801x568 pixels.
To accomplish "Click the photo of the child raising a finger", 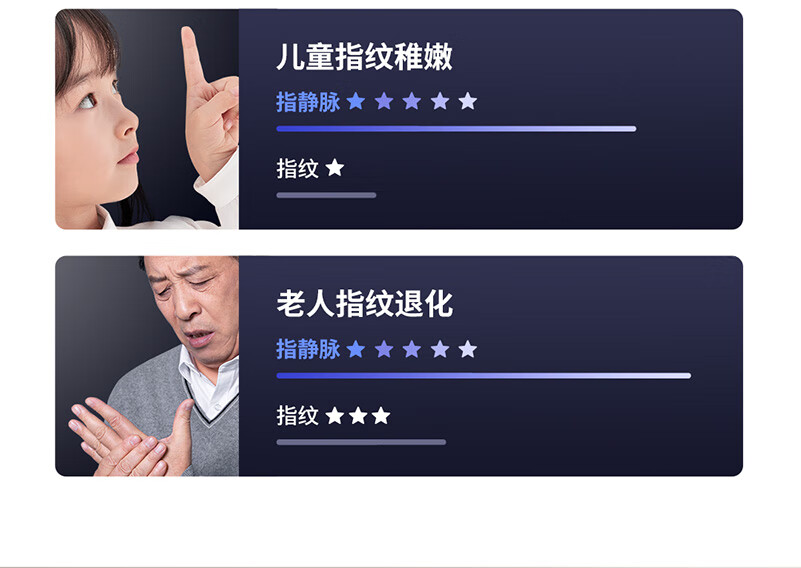I will pyautogui.click(x=147, y=119).
